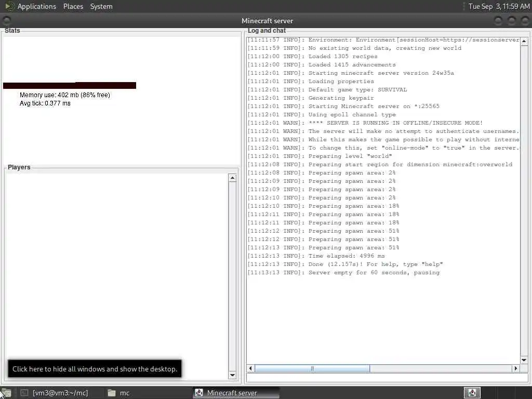
Task: Click the log horizontal scroll right arrow
Action: click(516, 368)
